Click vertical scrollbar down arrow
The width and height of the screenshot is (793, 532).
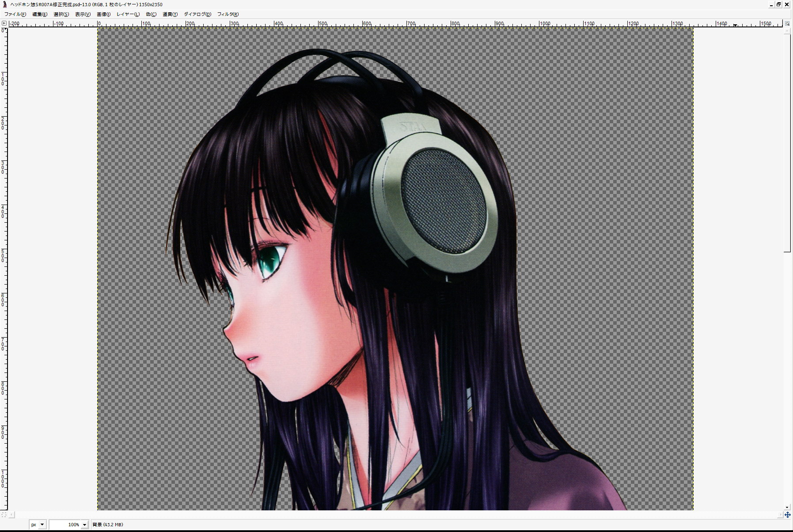pyautogui.click(x=787, y=507)
